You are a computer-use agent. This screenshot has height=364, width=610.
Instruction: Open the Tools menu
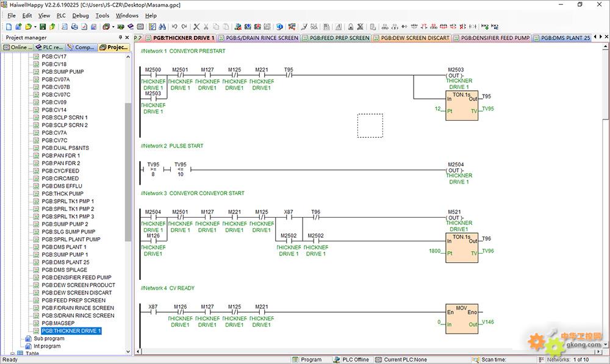click(102, 16)
